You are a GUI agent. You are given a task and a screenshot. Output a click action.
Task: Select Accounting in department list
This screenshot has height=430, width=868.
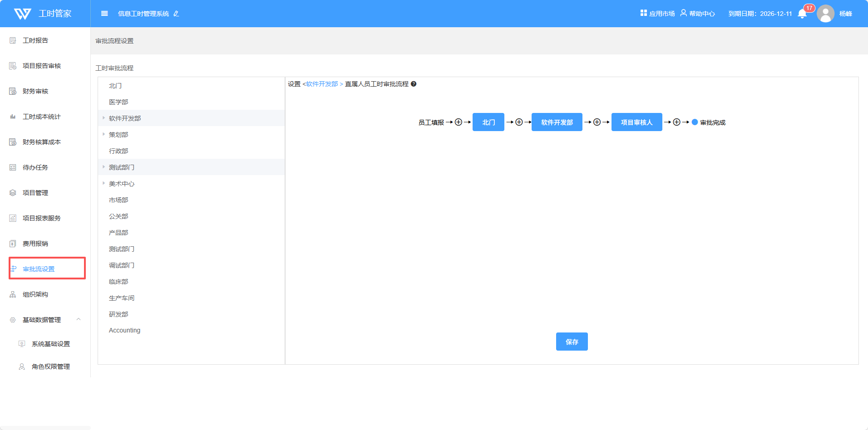(124, 330)
